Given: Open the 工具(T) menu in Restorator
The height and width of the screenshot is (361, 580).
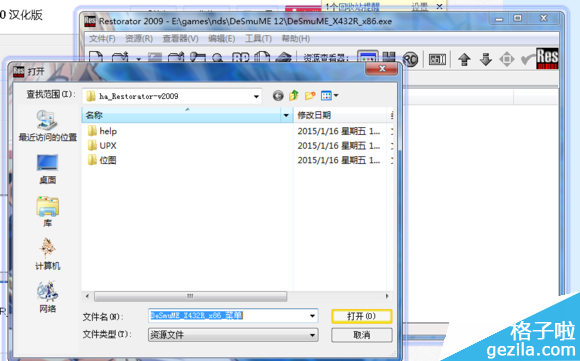Looking at the screenshot, I should pos(258,39).
